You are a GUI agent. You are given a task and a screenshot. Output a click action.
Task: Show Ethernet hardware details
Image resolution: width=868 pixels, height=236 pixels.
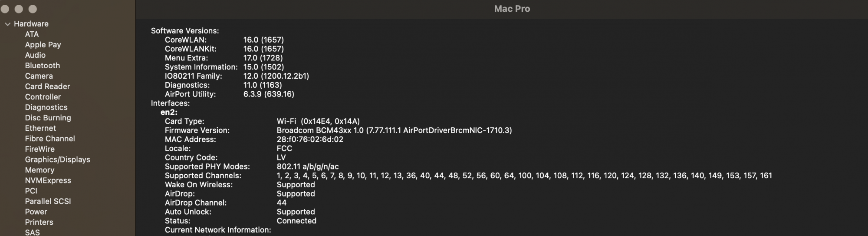(40, 128)
